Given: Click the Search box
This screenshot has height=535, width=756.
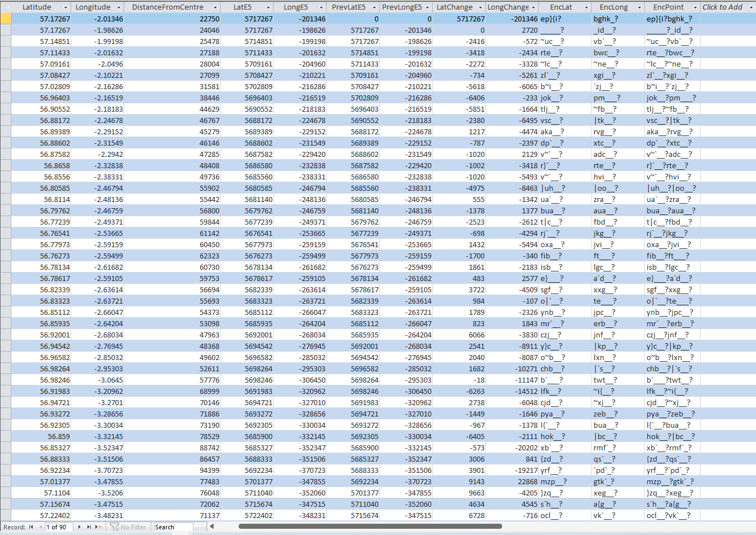Looking at the screenshot, I should click(x=173, y=527).
